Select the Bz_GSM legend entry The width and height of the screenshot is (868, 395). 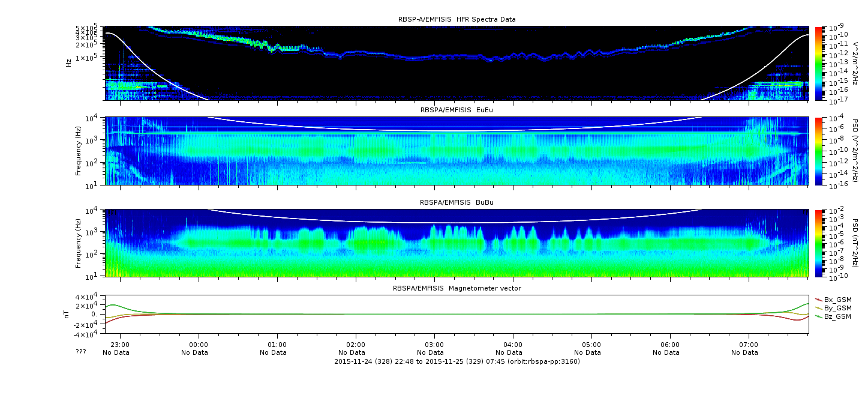(x=837, y=316)
